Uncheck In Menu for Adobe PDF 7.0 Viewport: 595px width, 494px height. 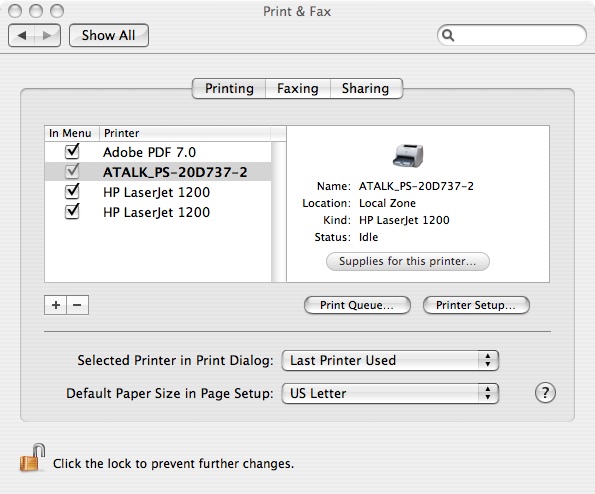tap(72, 151)
